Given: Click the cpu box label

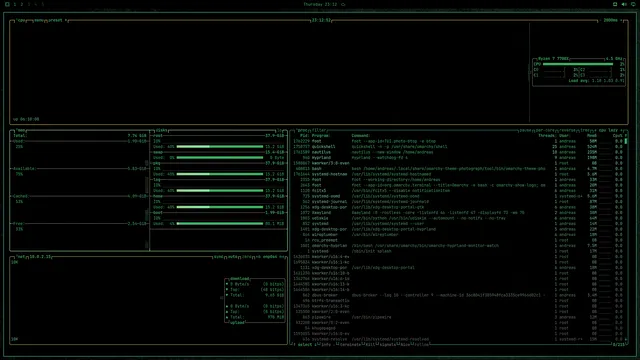Looking at the screenshot, I should (21, 20).
